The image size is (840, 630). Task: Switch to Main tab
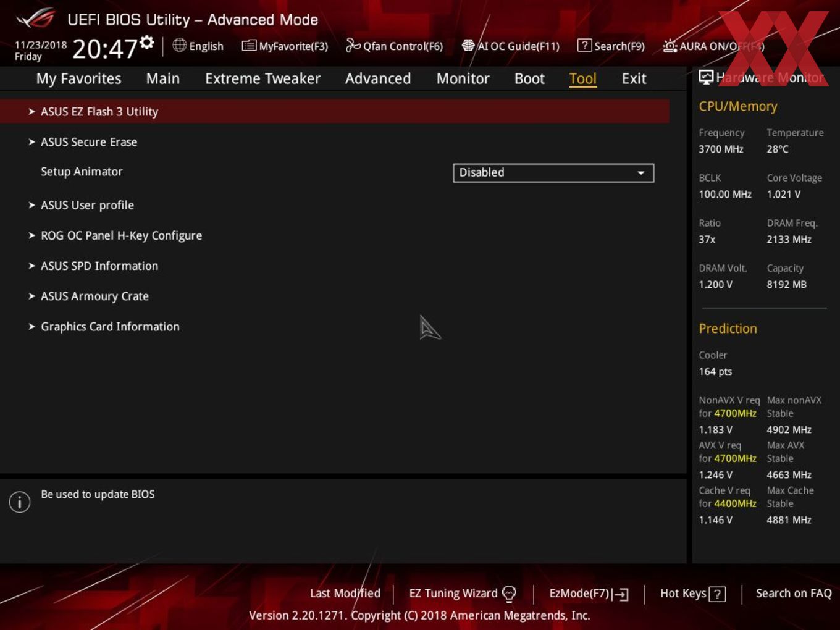coord(163,78)
